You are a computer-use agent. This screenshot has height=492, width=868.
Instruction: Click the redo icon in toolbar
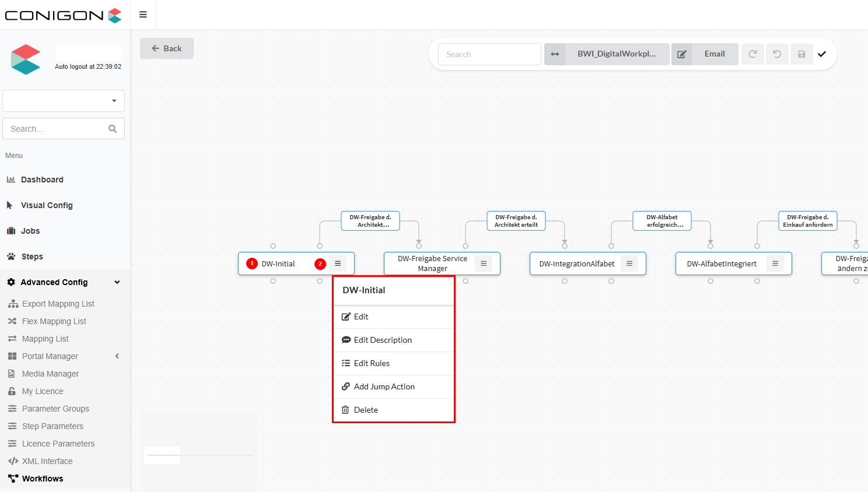752,54
